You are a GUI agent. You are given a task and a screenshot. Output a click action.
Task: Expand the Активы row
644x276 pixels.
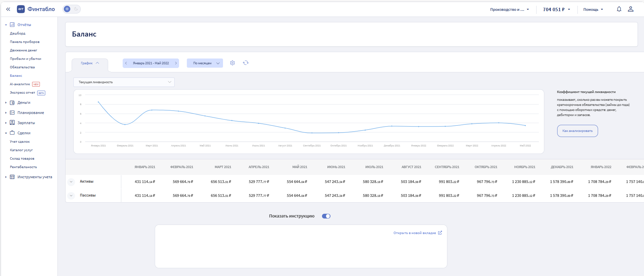coord(71,182)
